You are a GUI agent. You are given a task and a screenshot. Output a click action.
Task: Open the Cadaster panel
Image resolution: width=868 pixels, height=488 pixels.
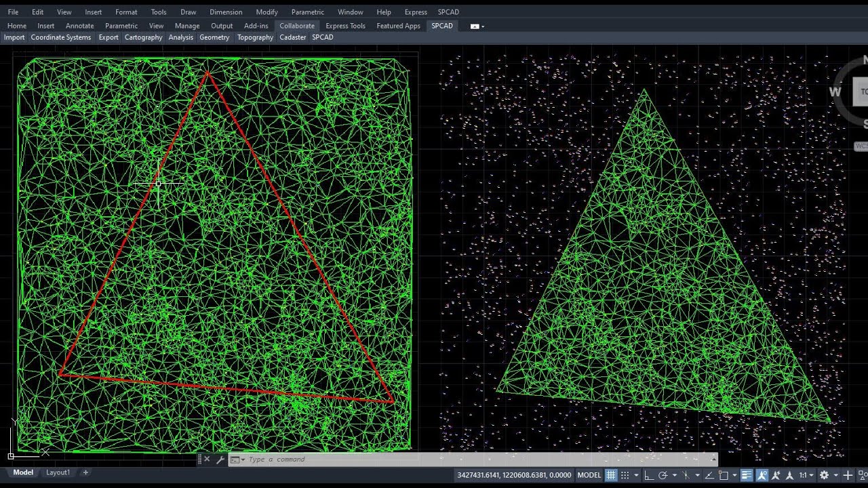click(293, 37)
